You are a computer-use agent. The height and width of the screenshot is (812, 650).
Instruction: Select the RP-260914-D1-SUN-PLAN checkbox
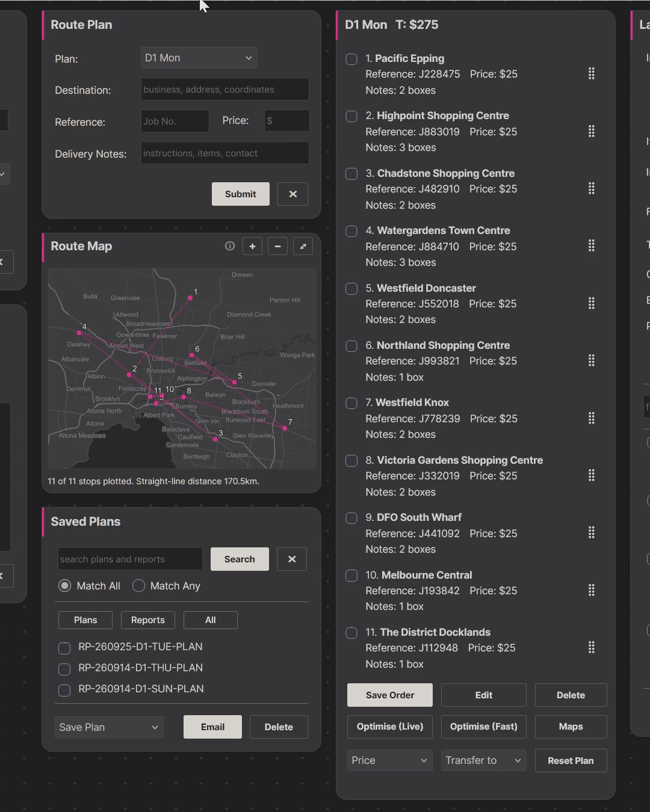[x=64, y=690]
